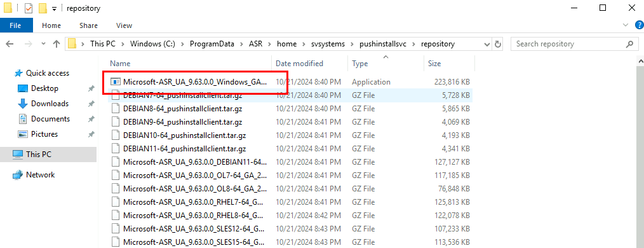Click the folder icon in the address bar
The image size is (644, 248).
coord(72,44)
